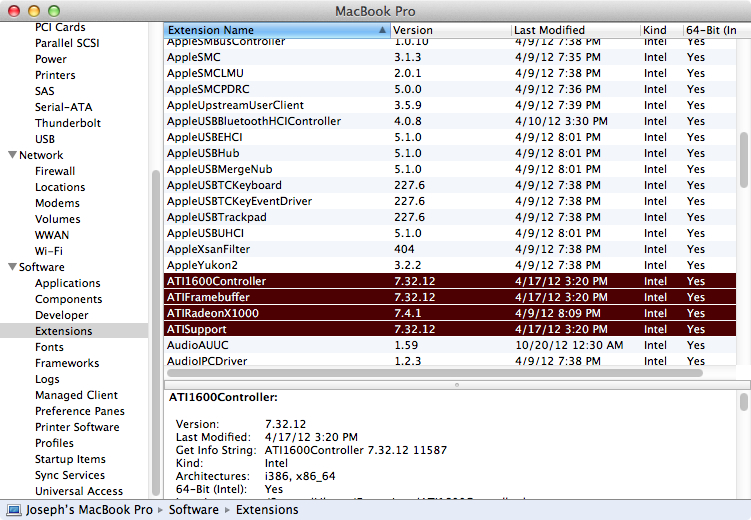Select the AppleUSBEHCI extension row
Screen dimensions: 751x520
(x=450, y=137)
